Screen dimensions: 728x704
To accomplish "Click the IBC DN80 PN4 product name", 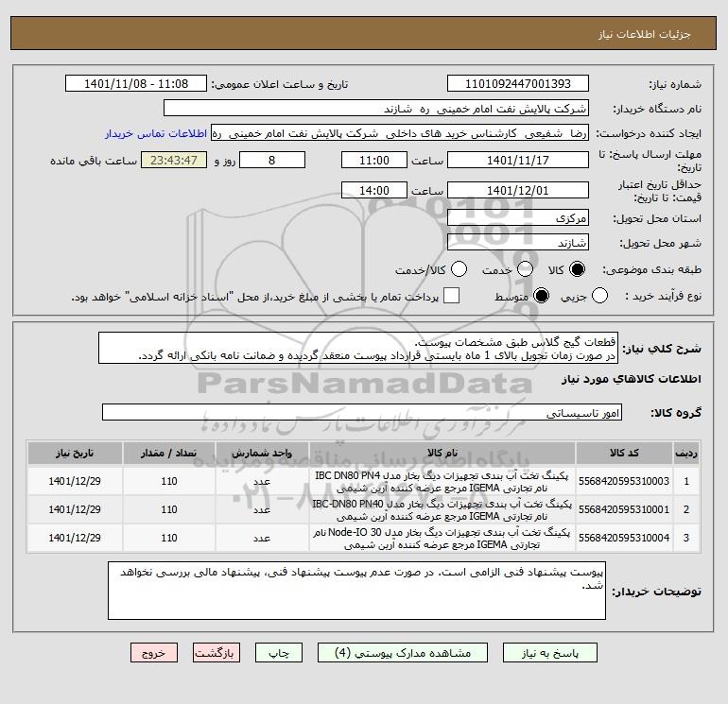I will 442,482.
